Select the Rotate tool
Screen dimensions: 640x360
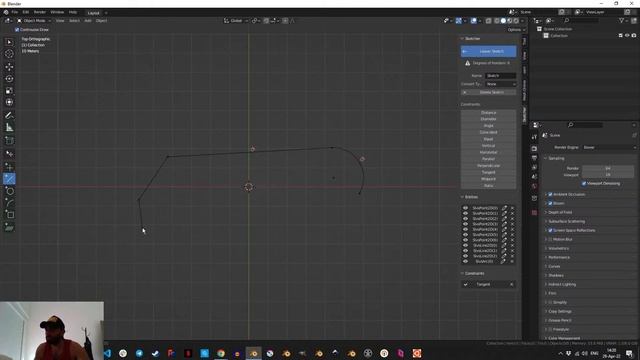tap(9, 78)
